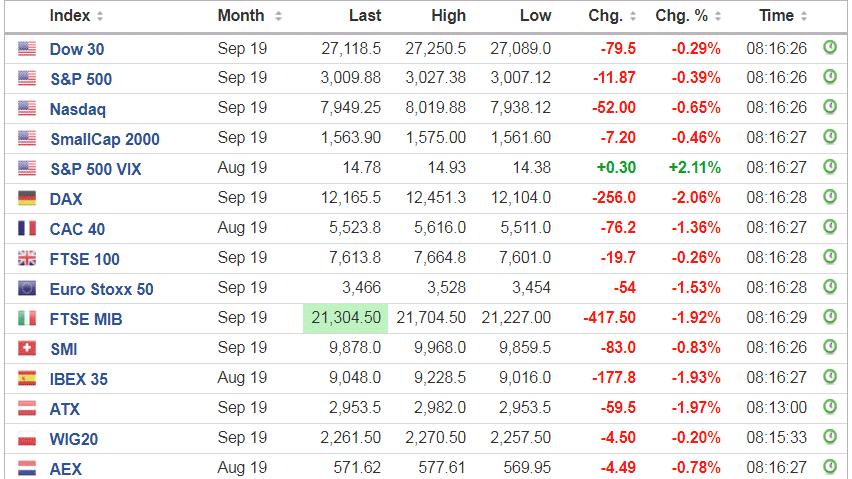Open the Euro Stoxx 50 link

(x=101, y=289)
